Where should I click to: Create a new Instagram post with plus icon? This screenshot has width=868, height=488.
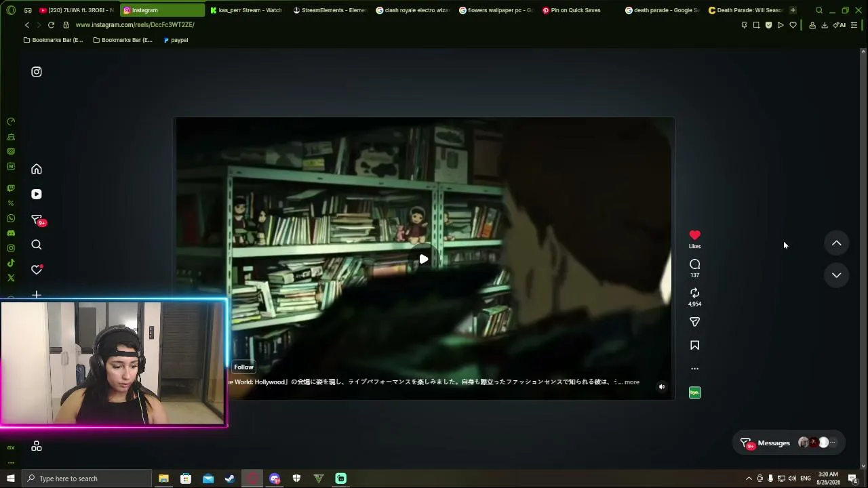click(37, 295)
